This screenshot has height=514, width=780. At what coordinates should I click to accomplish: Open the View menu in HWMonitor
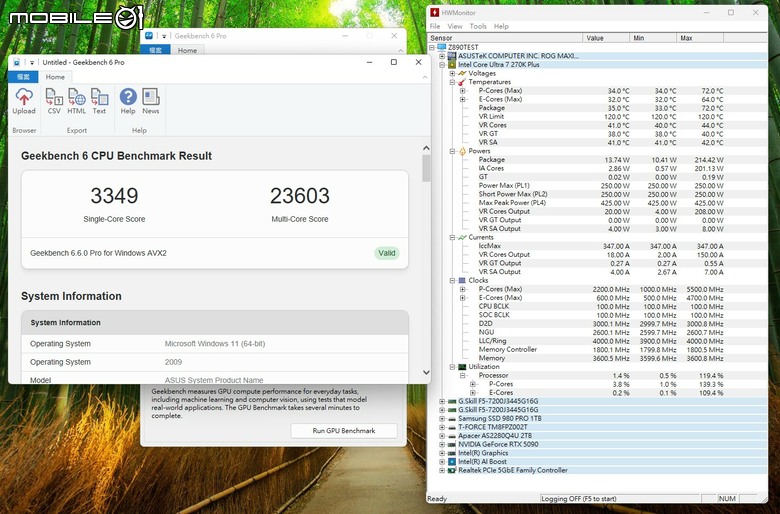point(455,26)
